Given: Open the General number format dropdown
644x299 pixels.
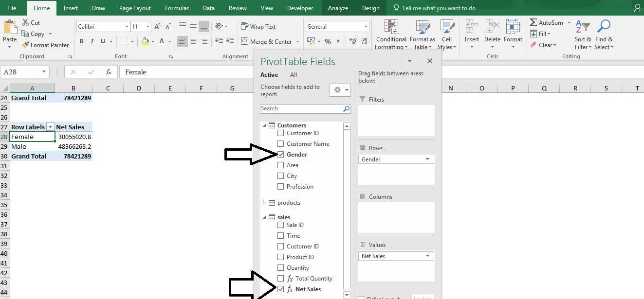Looking at the screenshot, I should (366, 27).
